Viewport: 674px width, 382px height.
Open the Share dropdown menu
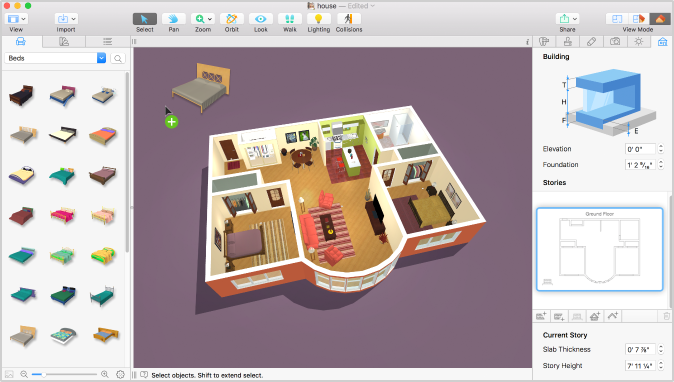click(567, 19)
